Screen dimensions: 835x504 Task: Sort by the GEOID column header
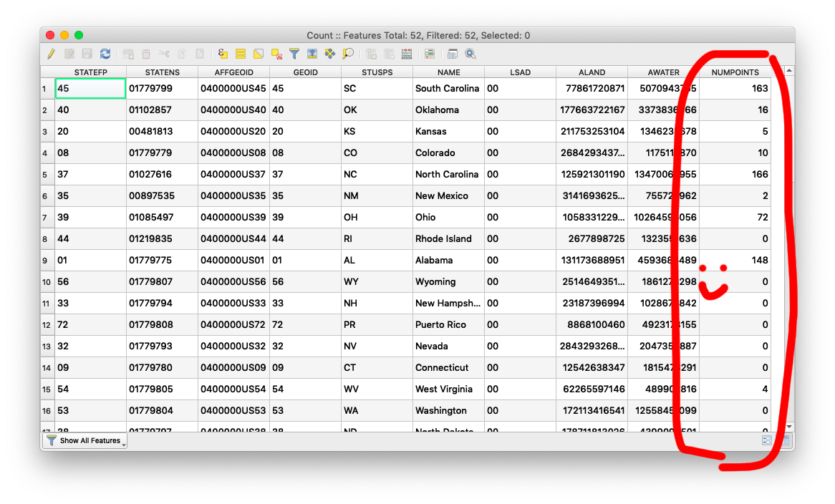point(306,72)
